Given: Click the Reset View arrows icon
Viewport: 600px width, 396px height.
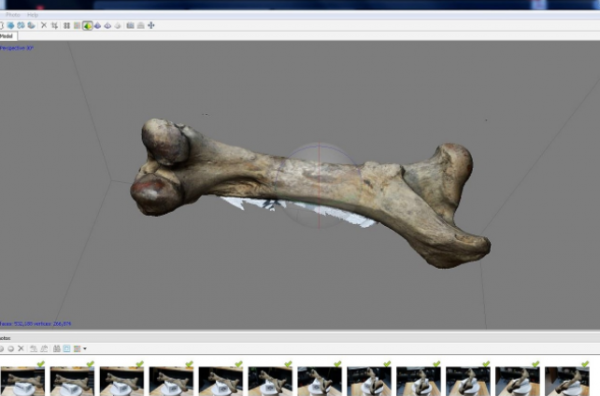Looking at the screenshot, I should 151,25.
